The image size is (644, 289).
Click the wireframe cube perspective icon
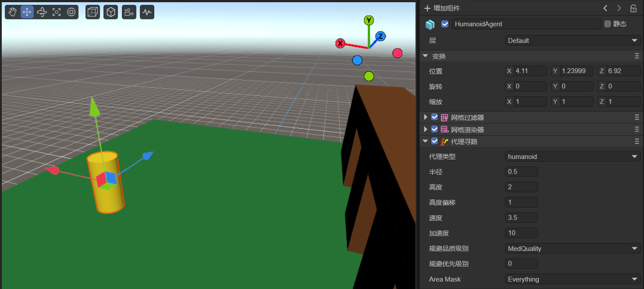93,12
